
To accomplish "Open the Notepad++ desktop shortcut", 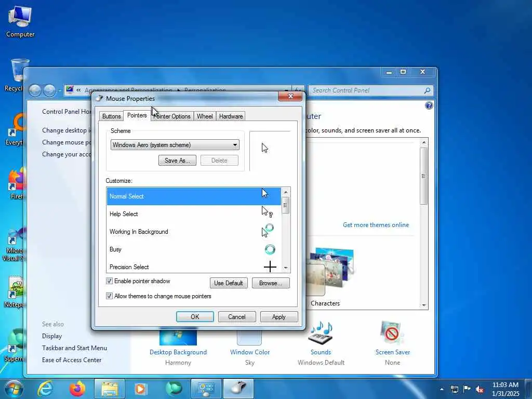I will coord(14,292).
